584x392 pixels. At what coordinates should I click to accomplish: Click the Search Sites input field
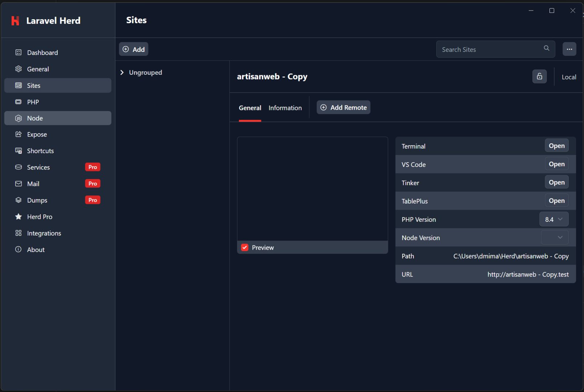(x=496, y=49)
